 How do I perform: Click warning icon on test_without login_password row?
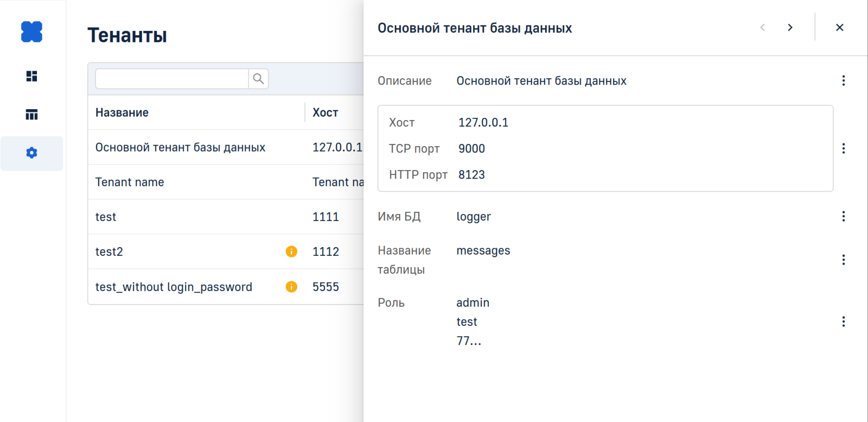pos(291,287)
